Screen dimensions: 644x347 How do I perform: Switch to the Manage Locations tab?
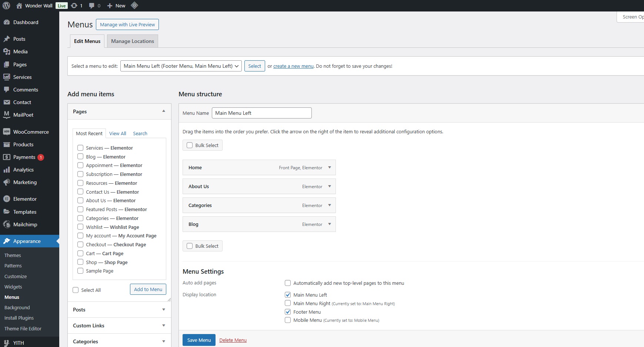pyautogui.click(x=132, y=41)
